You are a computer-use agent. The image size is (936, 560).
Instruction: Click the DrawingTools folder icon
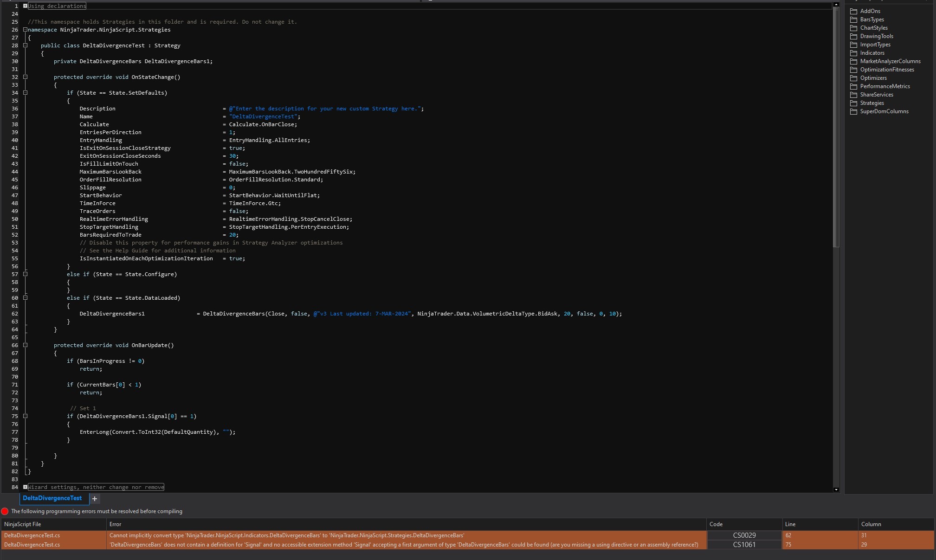tap(853, 36)
